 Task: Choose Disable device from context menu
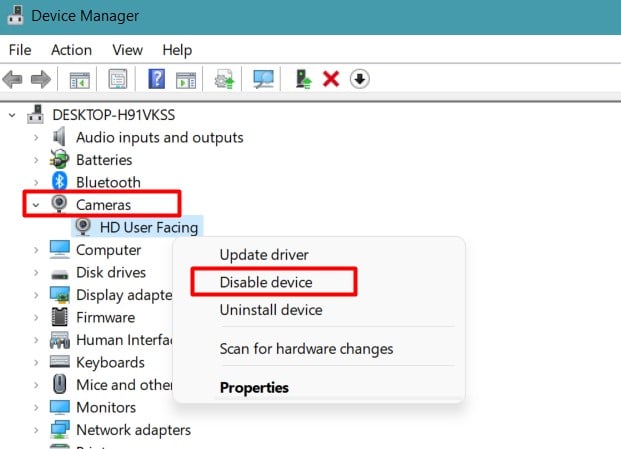pyautogui.click(x=266, y=282)
